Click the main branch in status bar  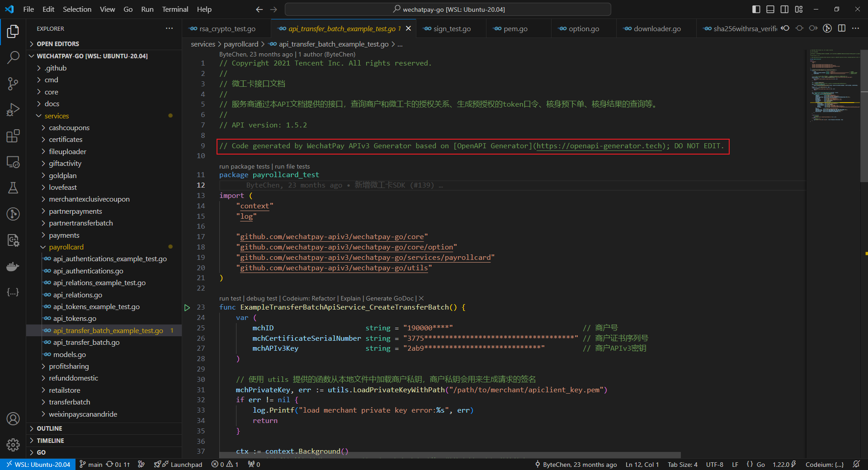[91, 464]
